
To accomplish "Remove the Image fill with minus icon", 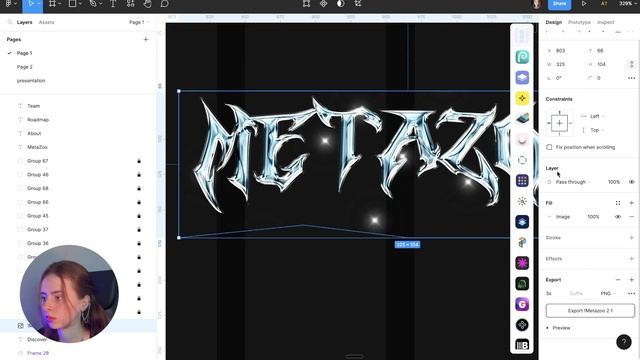I will coord(631,217).
